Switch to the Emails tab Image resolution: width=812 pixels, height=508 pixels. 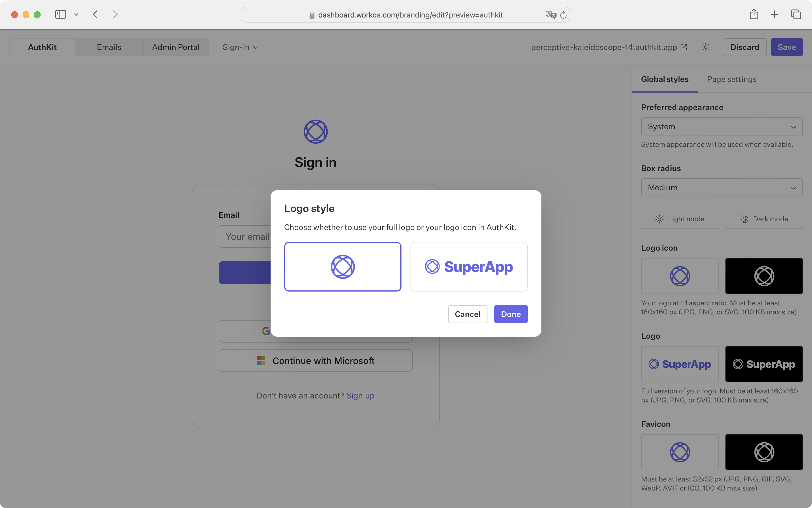pos(109,47)
